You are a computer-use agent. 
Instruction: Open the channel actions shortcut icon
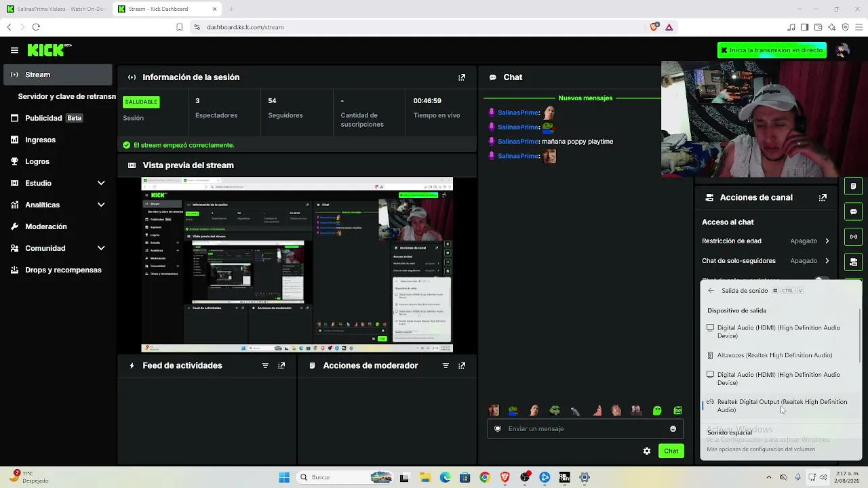[x=853, y=262]
